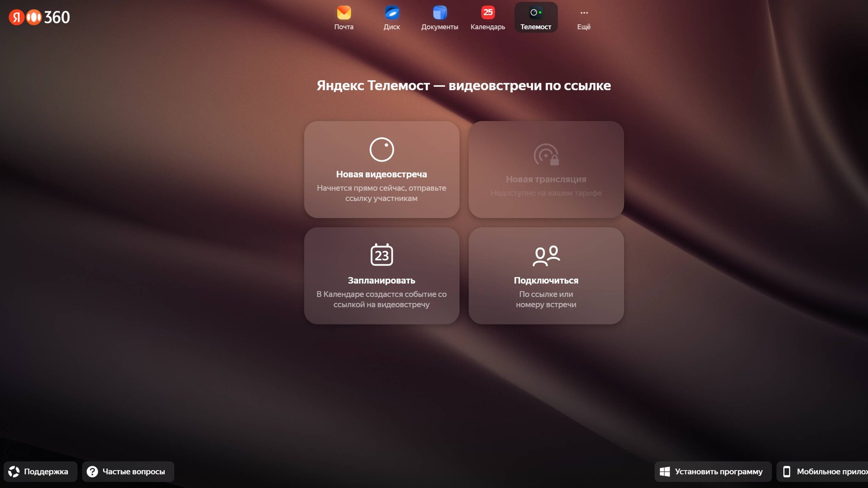Start a Новая видеовстреча
868x488 pixels.
[x=381, y=169]
